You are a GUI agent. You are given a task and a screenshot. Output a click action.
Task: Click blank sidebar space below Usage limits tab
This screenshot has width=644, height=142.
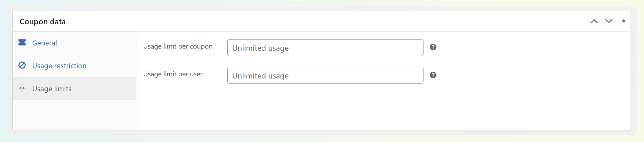[x=74, y=115]
